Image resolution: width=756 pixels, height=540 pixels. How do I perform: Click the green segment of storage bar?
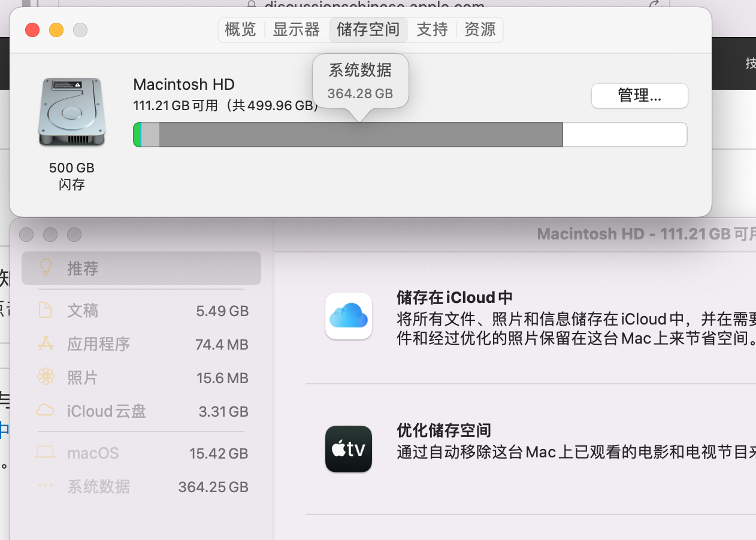pyautogui.click(x=137, y=135)
